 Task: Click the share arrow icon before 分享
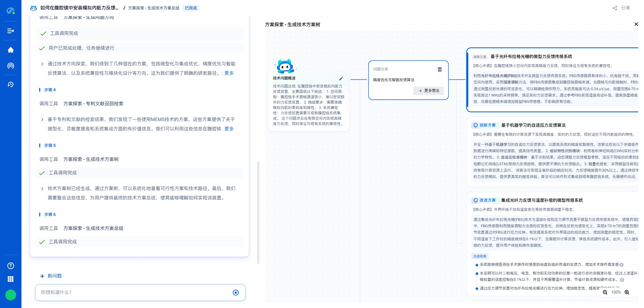615,8
